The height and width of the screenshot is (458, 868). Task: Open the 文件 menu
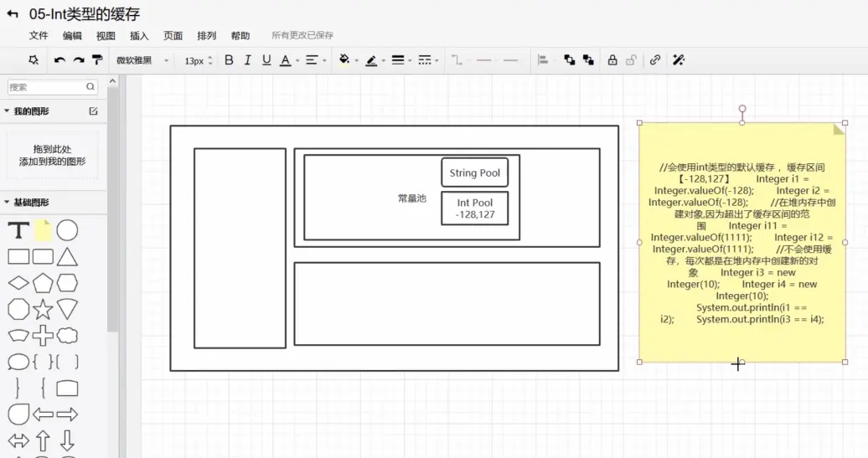coord(39,36)
